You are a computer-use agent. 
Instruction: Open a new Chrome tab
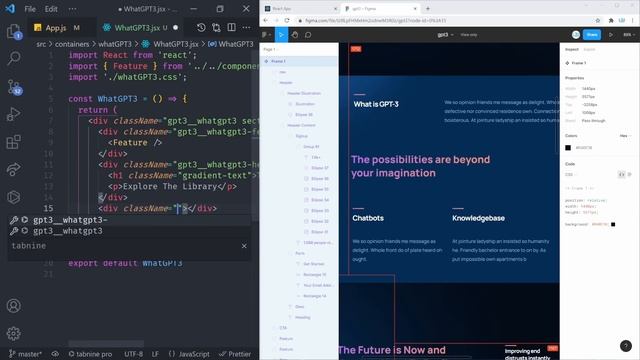coord(428,9)
